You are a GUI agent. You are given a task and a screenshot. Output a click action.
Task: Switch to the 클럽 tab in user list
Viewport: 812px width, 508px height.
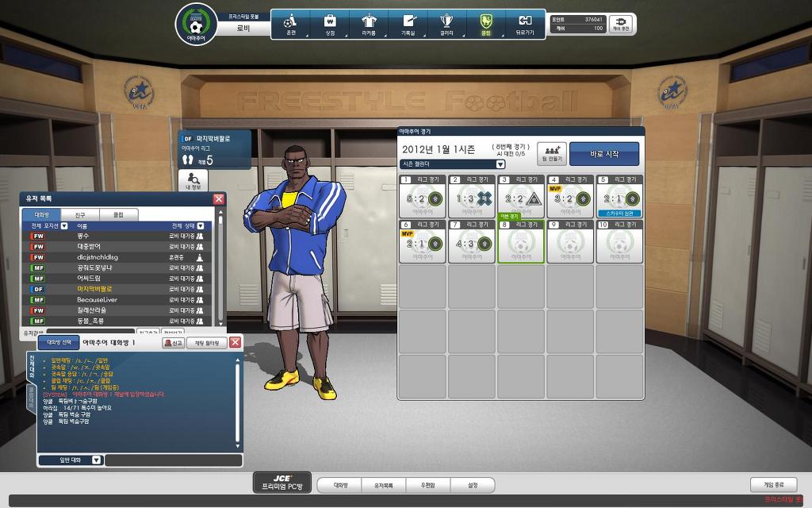(117, 214)
